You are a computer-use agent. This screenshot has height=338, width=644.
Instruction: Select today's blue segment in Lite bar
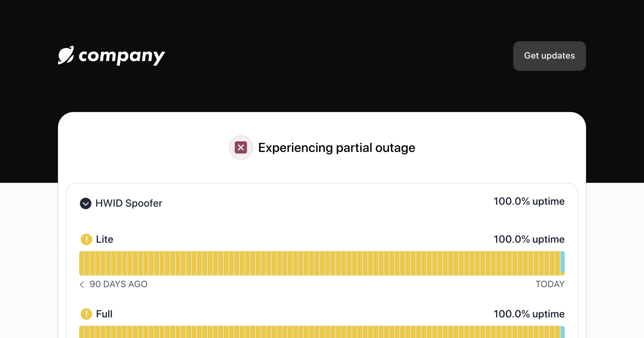(x=562, y=263)
